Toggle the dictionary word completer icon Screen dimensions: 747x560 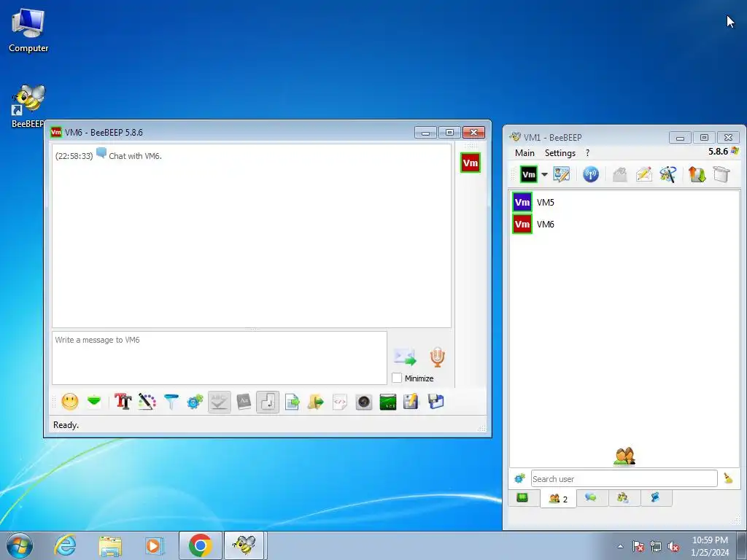click(x=244, y=402)
